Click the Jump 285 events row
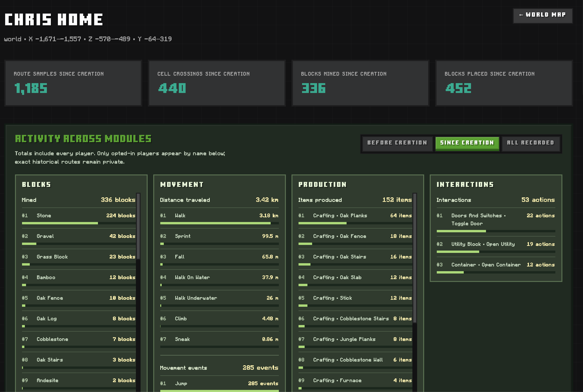The width and height of the screenshot is (583, 392). 219,384
